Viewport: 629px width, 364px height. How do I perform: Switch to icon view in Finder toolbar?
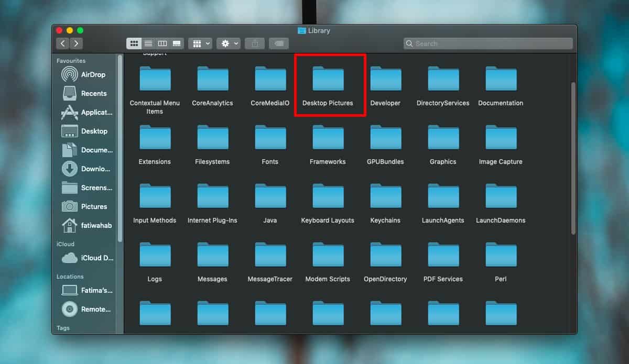(x=134, y=43)
